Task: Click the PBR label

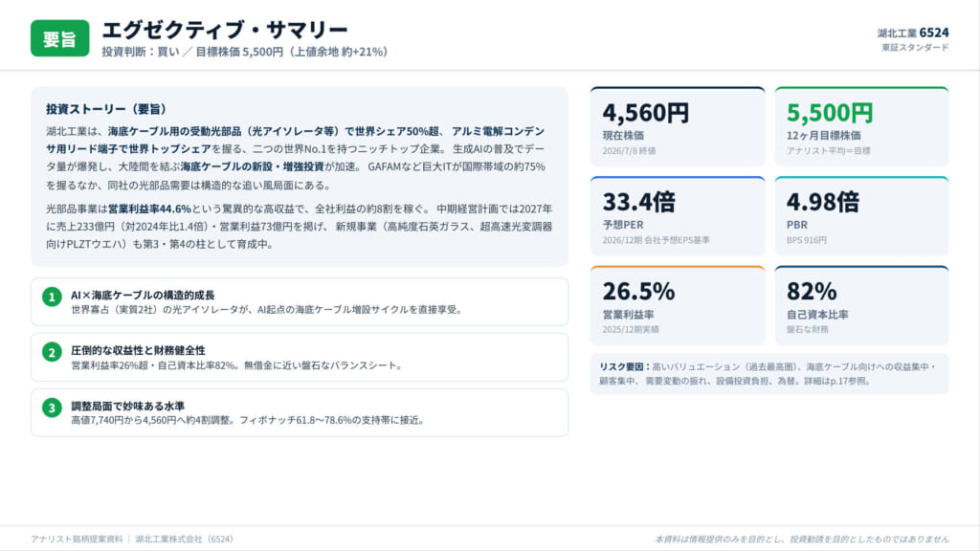Action: pos(797,225)
